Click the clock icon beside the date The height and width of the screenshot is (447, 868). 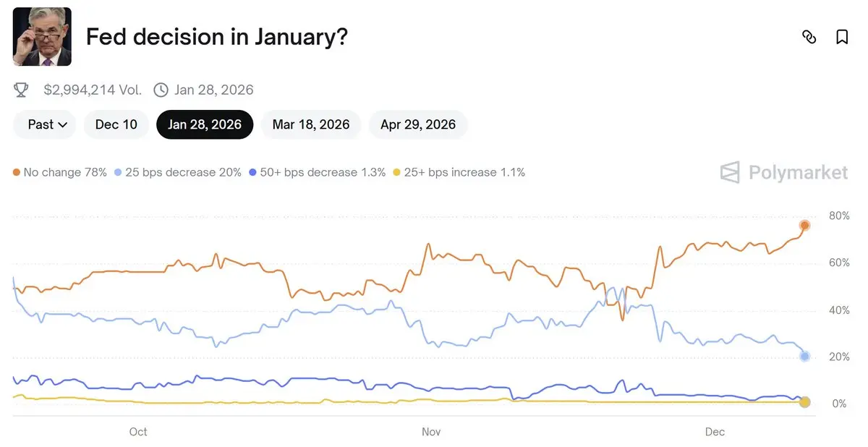coord(161,90)
